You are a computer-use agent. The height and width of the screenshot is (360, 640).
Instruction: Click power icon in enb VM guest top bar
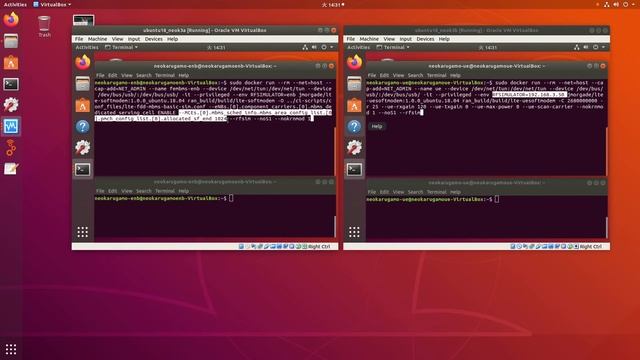coord(324,47)
